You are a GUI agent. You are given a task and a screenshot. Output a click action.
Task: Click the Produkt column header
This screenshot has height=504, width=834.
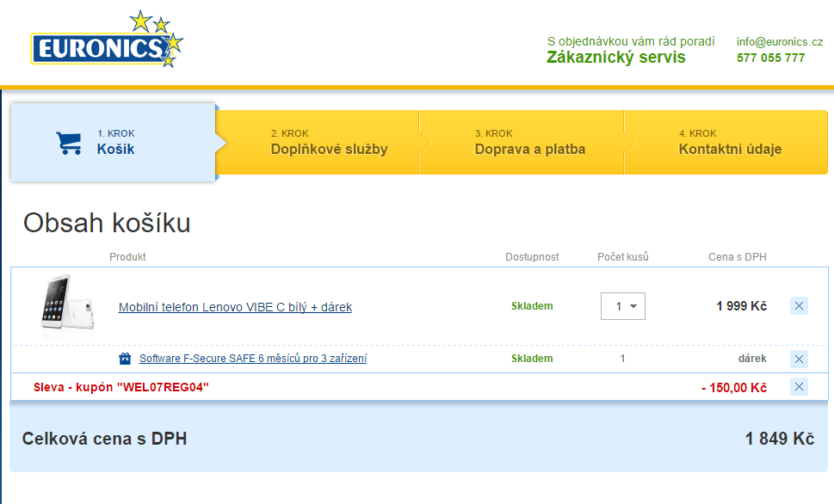[x=127, y=257]
